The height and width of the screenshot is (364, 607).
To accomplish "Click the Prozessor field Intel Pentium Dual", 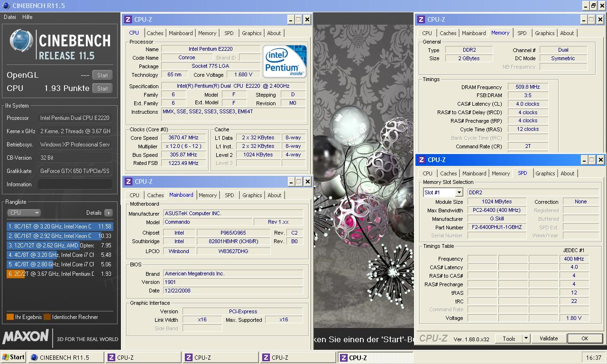I will click(x=75, y=118).
